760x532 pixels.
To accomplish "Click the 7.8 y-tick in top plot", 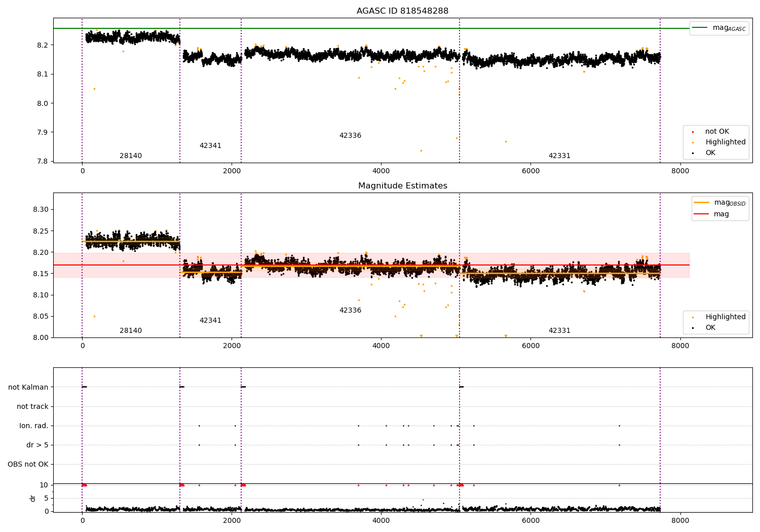I will tap(42, 162).
